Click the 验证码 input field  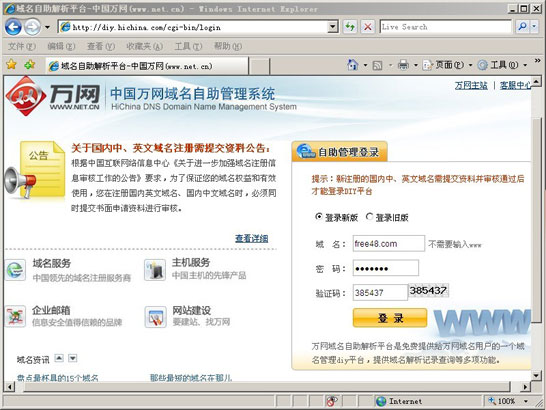point(380,292)
